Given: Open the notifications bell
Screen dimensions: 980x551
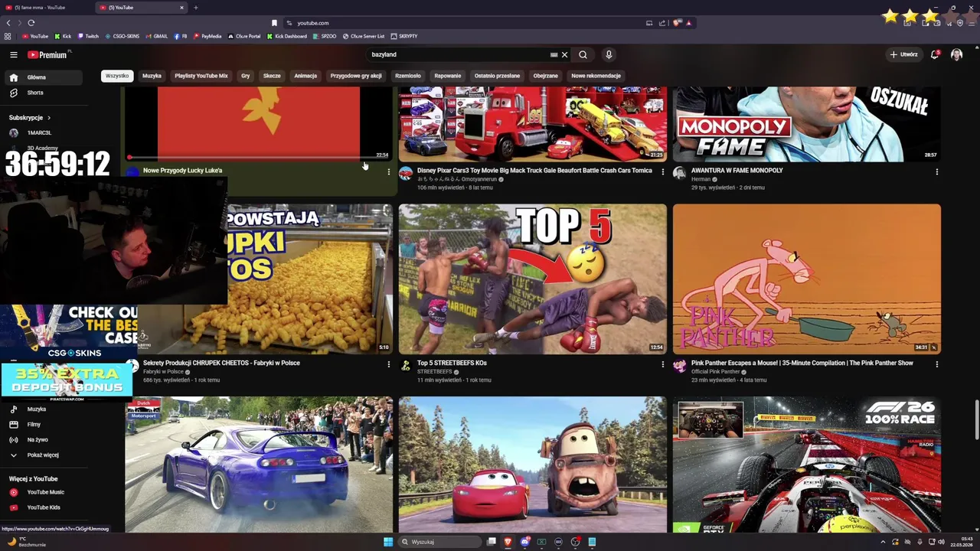Looking at the screenshot, I should click(x=935, y=54).
